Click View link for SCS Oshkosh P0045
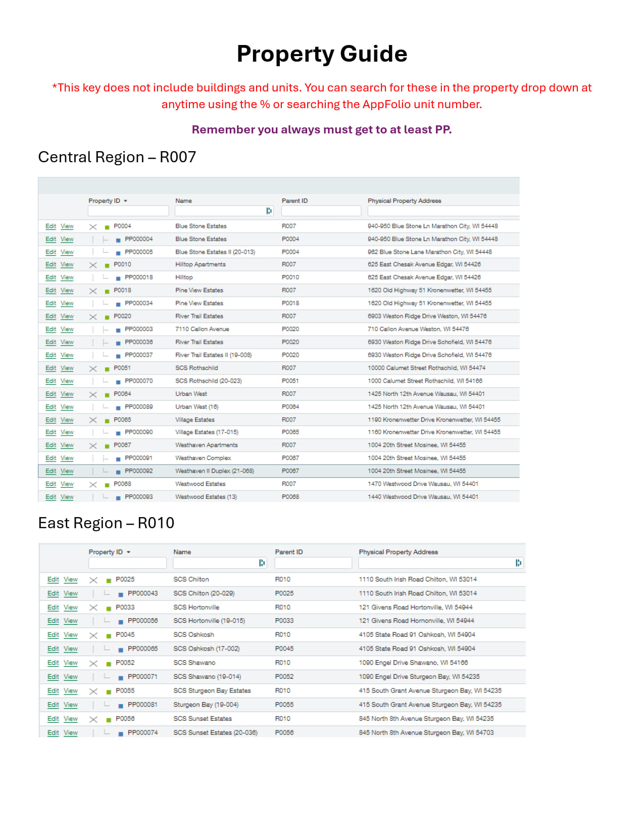The image size is (644, 834). [x=71, y=635]
